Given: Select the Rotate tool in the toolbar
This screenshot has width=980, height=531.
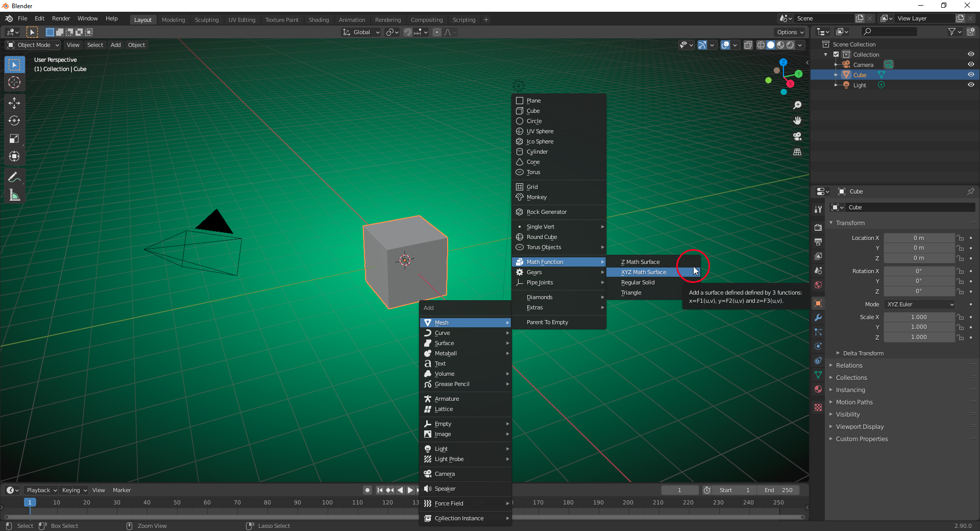Looking at the screenshot, I should click(14, 121).
